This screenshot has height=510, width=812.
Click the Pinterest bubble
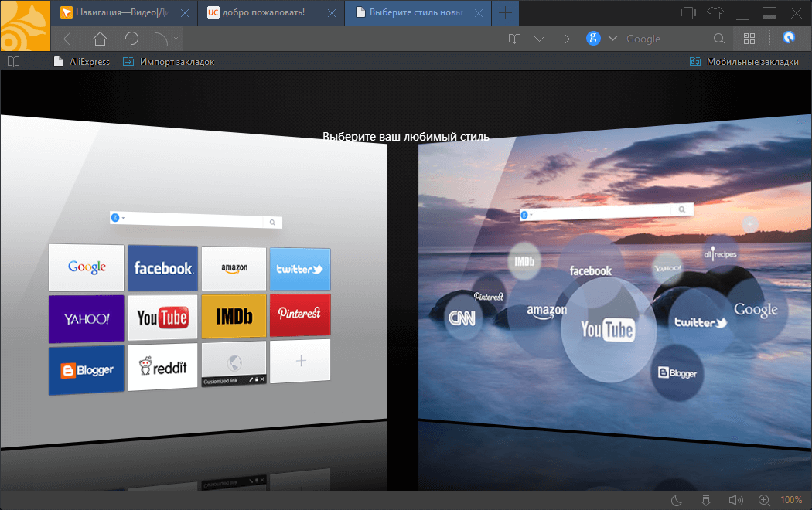[x=489, y=297]
